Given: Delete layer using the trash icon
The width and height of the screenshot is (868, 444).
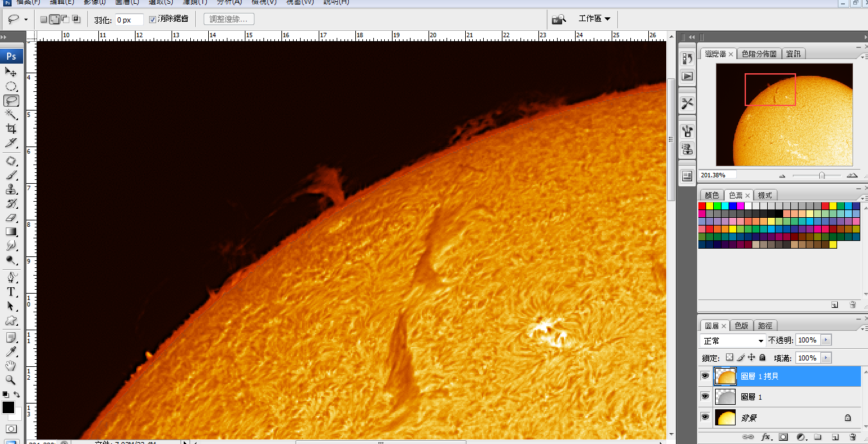Looking at the screenshot, I should (x=853, y=437).
